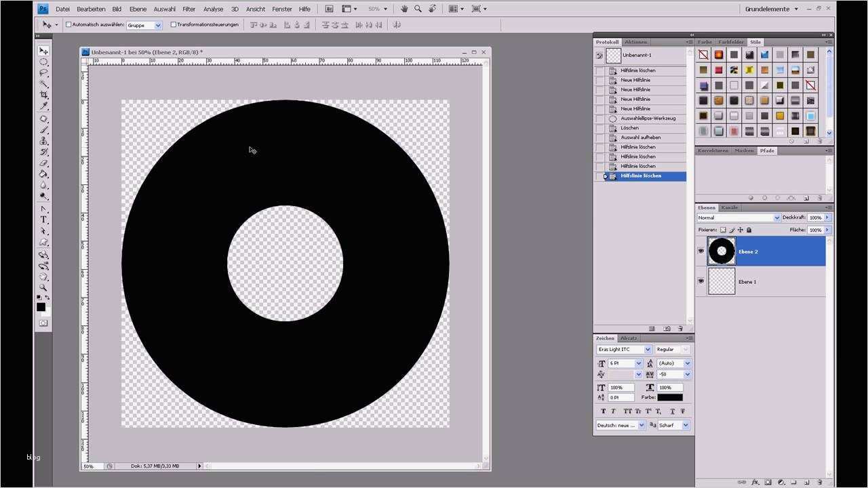Select the Ebene 1 layer thumbnail
868x488 pixels.
tap(722, 281)
